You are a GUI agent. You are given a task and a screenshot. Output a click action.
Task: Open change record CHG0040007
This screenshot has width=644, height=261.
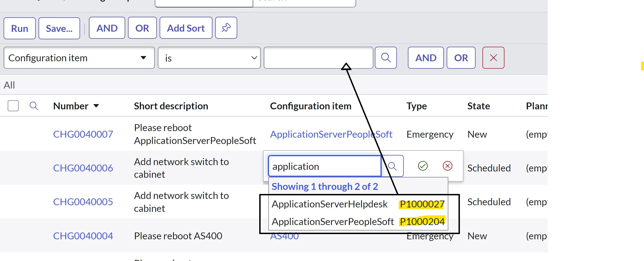tap(83, 134)
